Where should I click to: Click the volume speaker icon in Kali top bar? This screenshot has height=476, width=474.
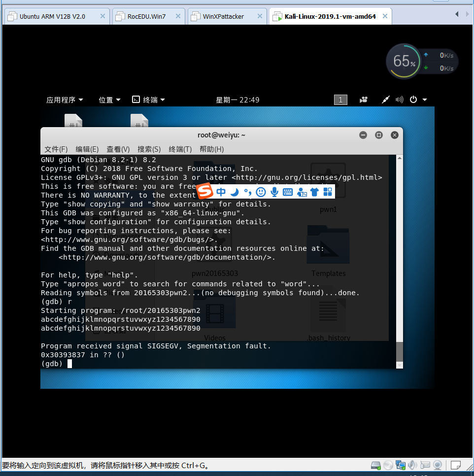(x=399, y=100)
